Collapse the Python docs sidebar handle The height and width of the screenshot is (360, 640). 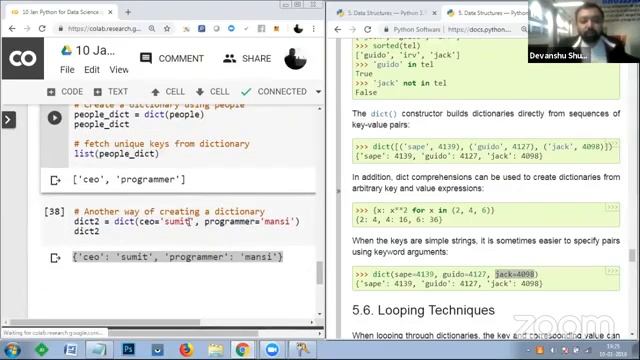click(x=338, y=191)
